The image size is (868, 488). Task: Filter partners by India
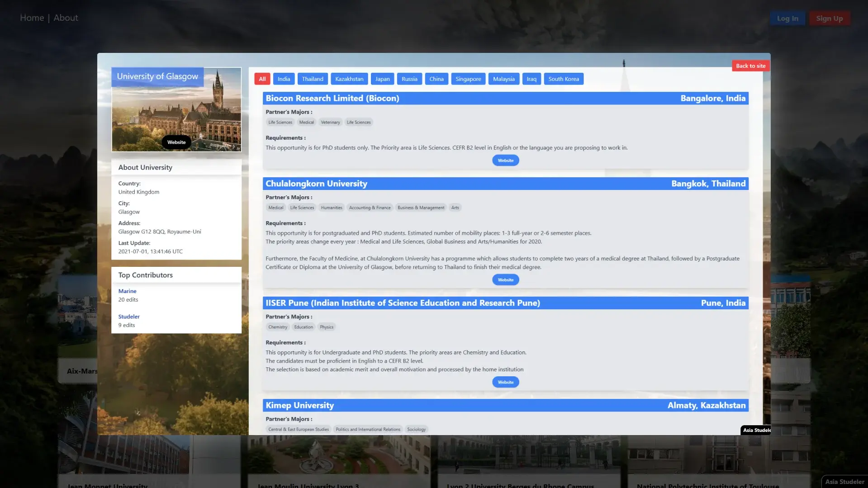pyautogui.click(x=284, y=79)
